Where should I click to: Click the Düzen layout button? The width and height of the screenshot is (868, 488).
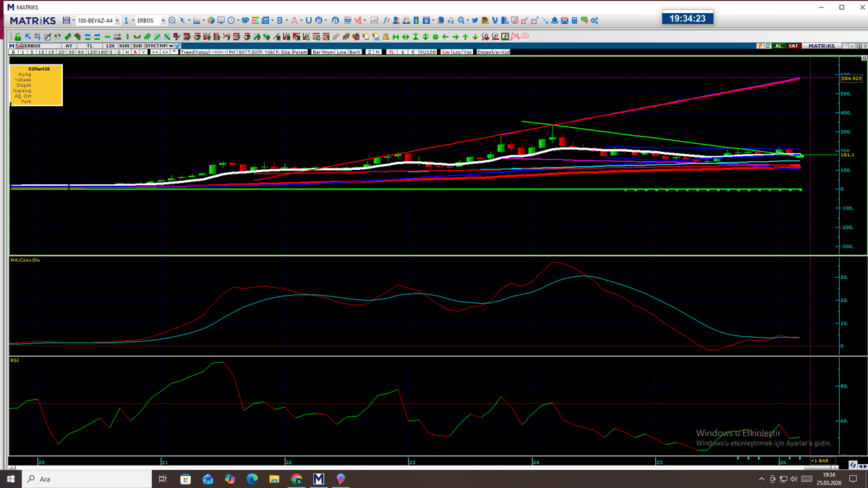pyautogui.click(x=484, y=52)
